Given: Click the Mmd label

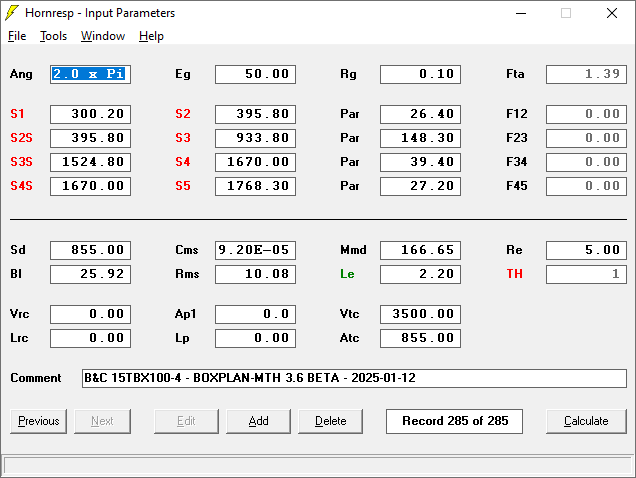Looking at the screenshot, I should (353, 250).
